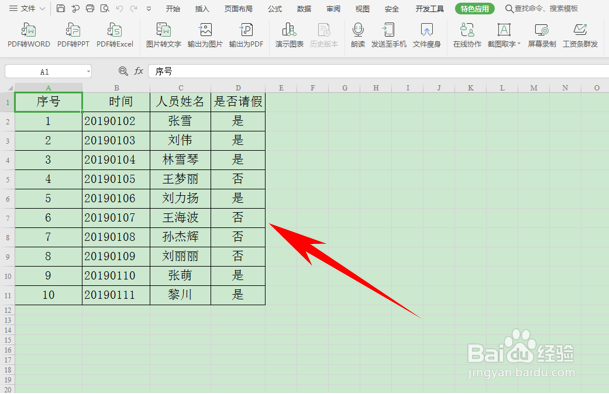Click the select-all corner of the grid
This screenshot has width=609, height=394.
7,88
